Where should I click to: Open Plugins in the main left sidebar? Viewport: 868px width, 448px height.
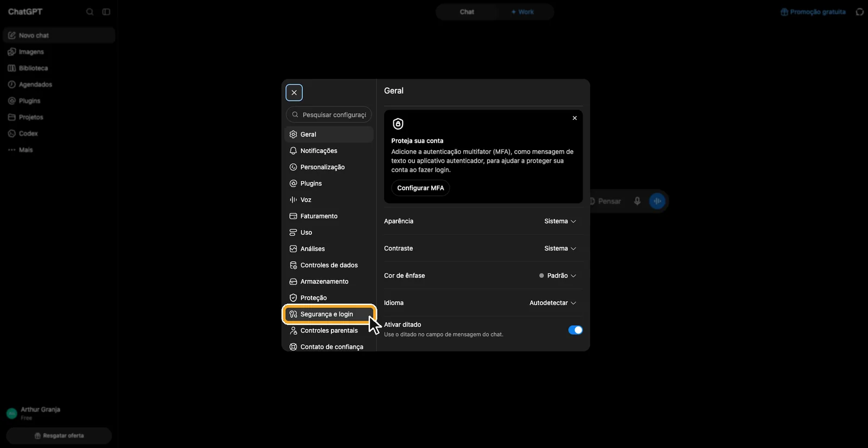59,100
